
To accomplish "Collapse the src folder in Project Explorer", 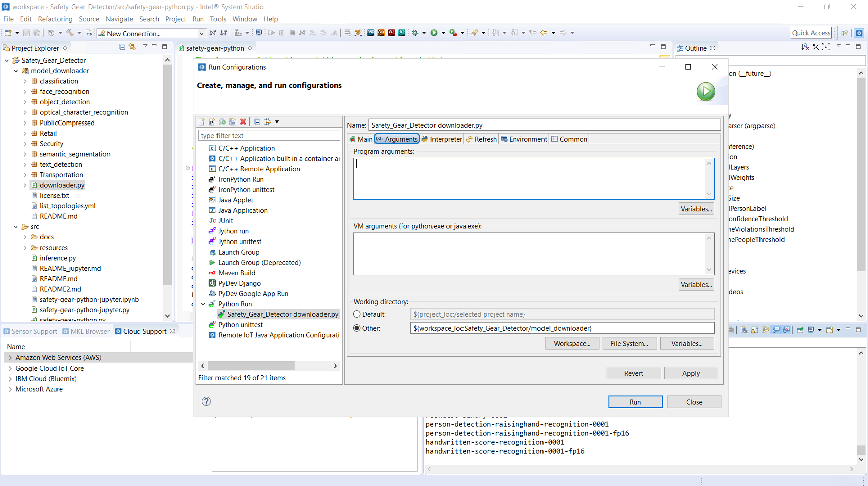I will [x=16, y=227].
